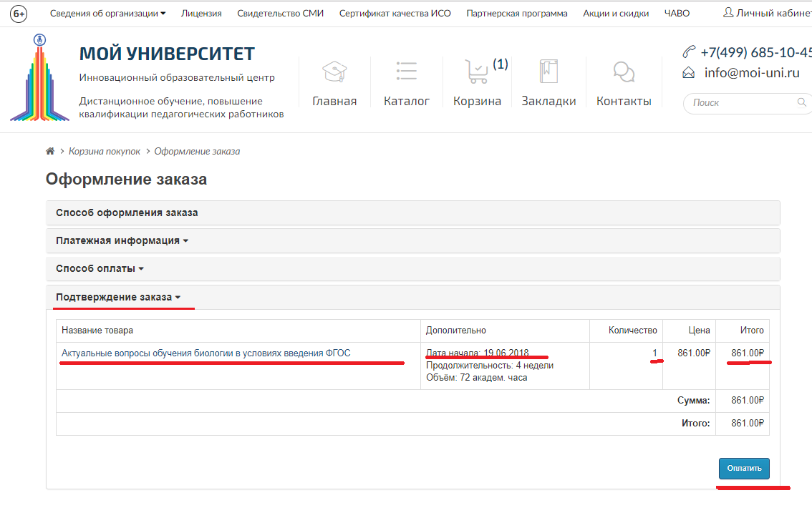
Task: Expand Способ оплаты section
Action: pyautogui.click(x=100, y=269)
